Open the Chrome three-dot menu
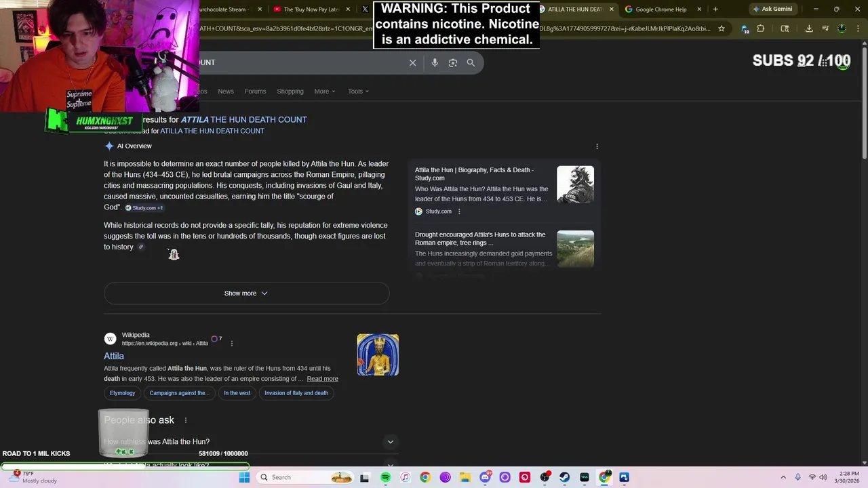Image resolution: width=868 pixels, height=488 pixels. click(858, 28)
